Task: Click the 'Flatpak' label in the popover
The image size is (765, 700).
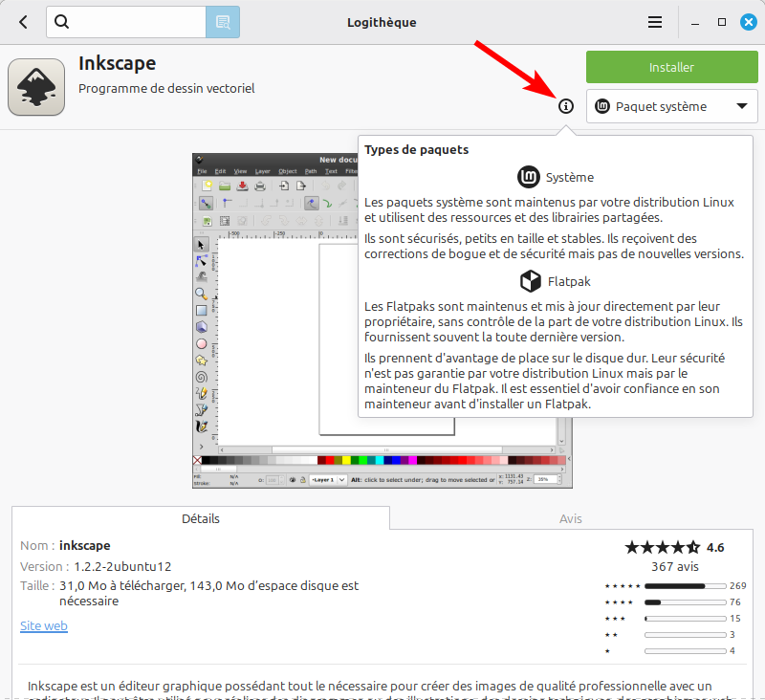Action: pyautogui.click(x=569, y=281)
